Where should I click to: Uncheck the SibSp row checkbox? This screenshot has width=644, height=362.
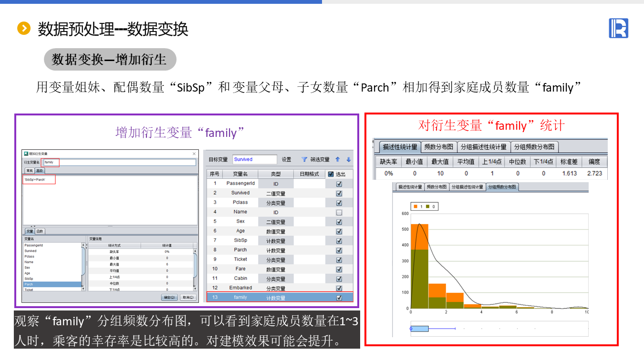coord(339,241)
